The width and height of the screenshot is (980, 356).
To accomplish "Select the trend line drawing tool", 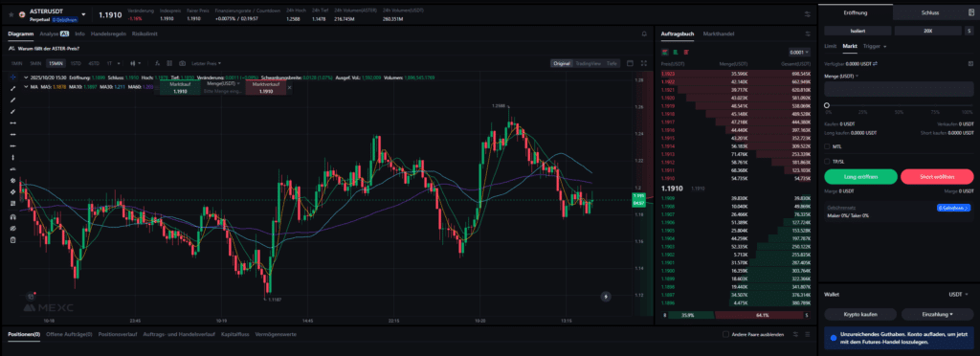I will [12, 88].
